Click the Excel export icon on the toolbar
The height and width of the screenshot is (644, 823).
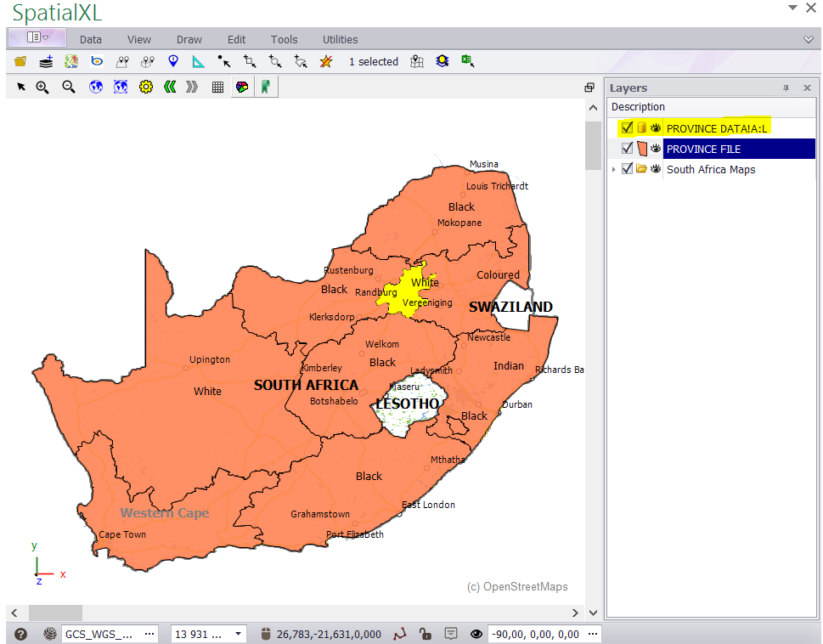click(x=468, y=61)
